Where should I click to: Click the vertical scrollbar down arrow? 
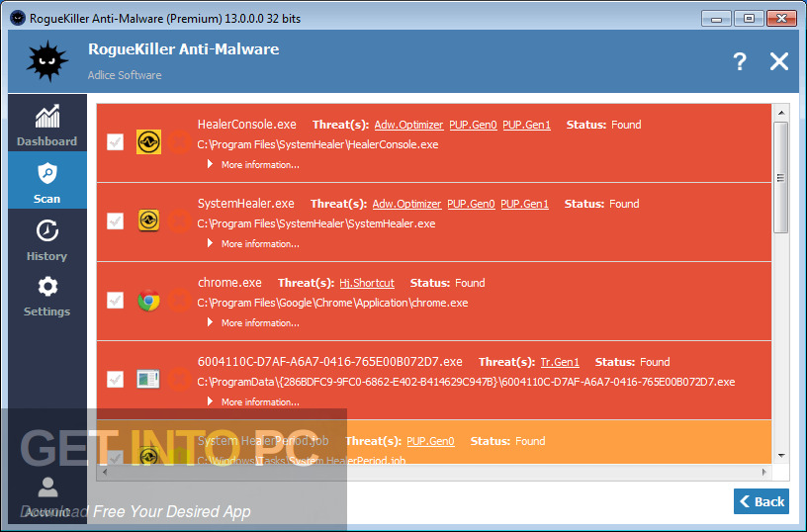(780, 455)
